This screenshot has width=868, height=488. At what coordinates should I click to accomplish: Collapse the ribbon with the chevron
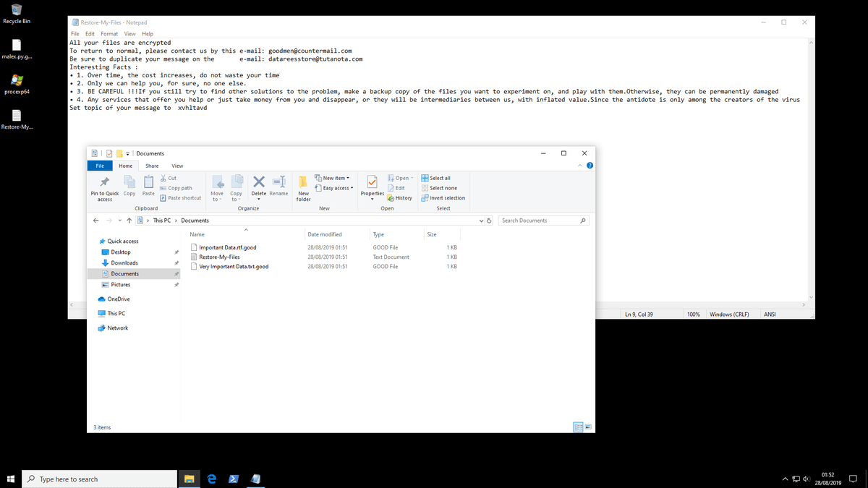(580, 166)
